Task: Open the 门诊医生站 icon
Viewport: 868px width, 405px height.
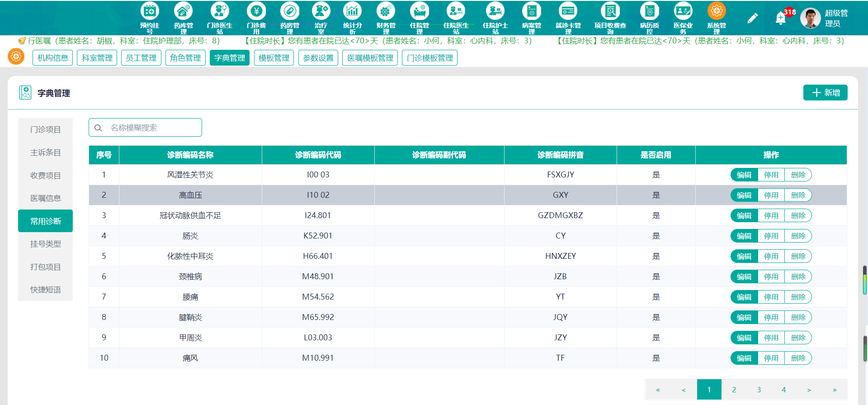Action: 219,11
